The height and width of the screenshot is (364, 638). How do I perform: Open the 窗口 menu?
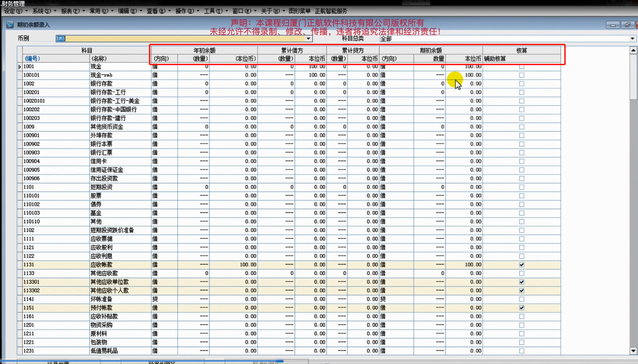pos(244,11)
